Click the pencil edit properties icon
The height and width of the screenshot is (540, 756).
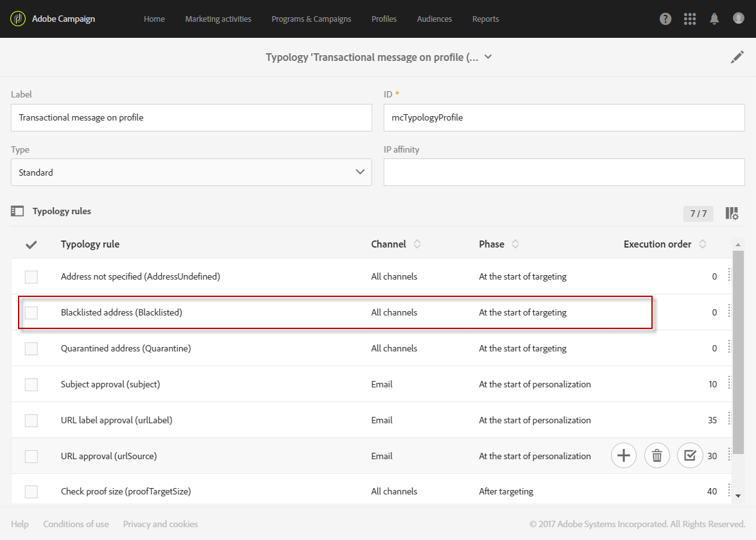pos(737,57)
